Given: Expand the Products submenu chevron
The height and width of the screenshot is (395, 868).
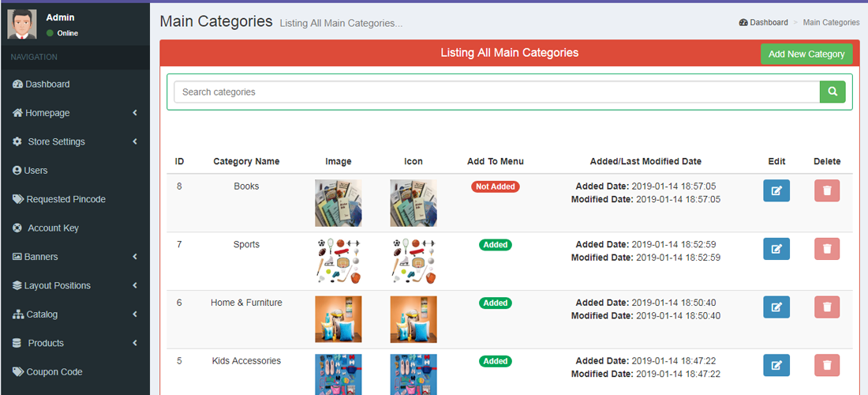Looking at the screenshot, I should point(134,344).
